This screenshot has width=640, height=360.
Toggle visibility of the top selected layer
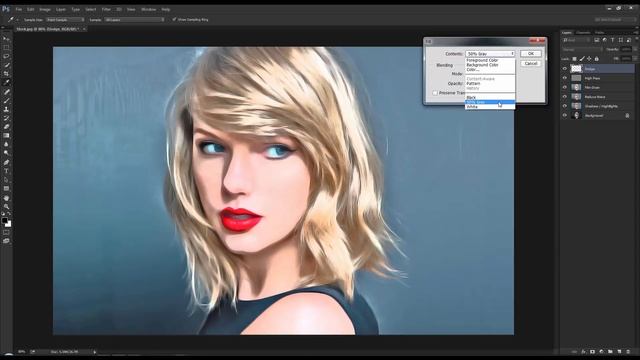565,69
